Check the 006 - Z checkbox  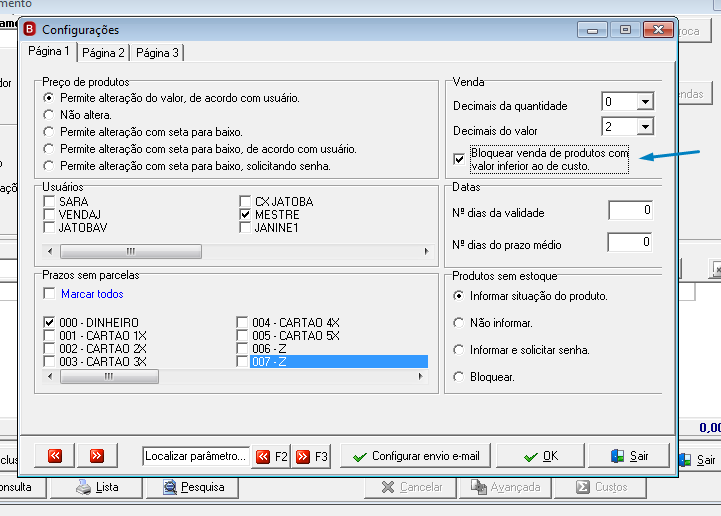pos(242,348)
